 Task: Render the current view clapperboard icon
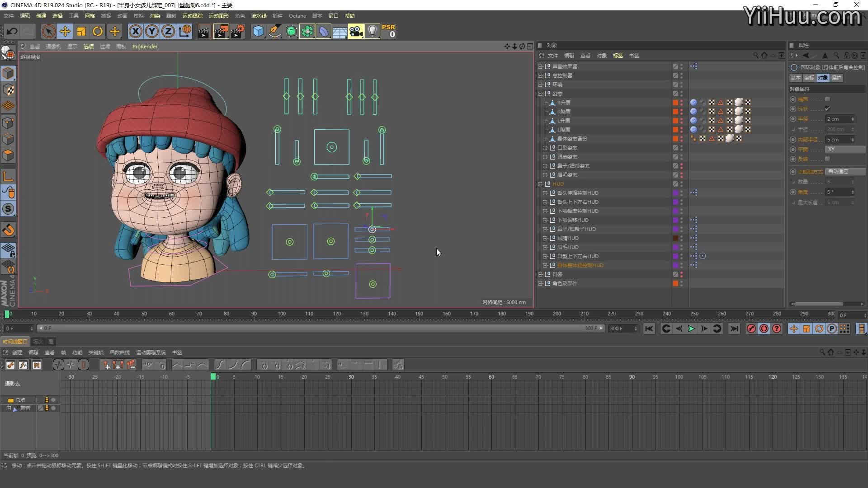pos(204,31)
